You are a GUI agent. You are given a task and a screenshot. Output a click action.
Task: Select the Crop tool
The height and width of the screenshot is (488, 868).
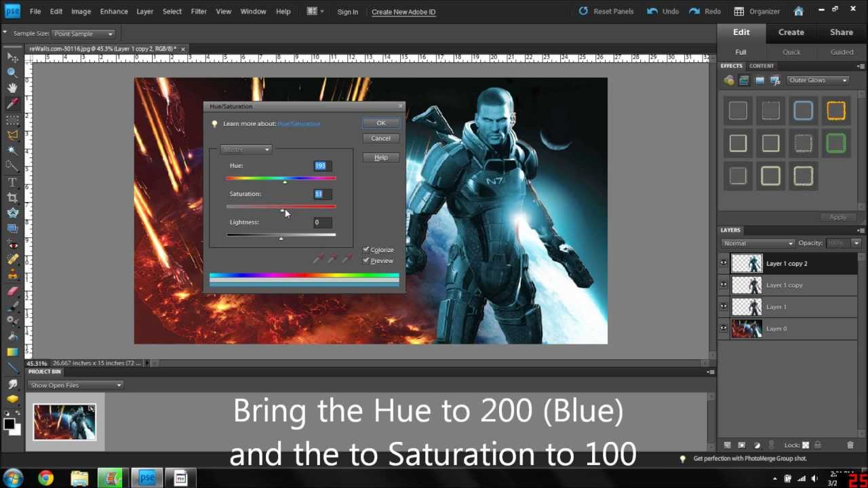click(12, 198)
